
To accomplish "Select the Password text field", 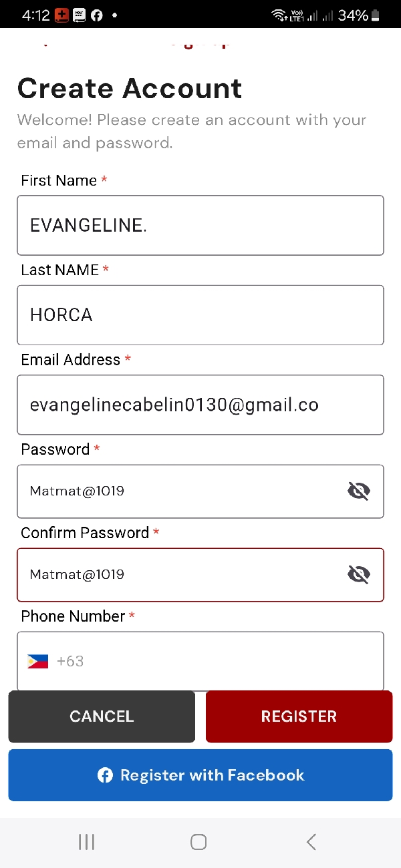I will [174, 491].
